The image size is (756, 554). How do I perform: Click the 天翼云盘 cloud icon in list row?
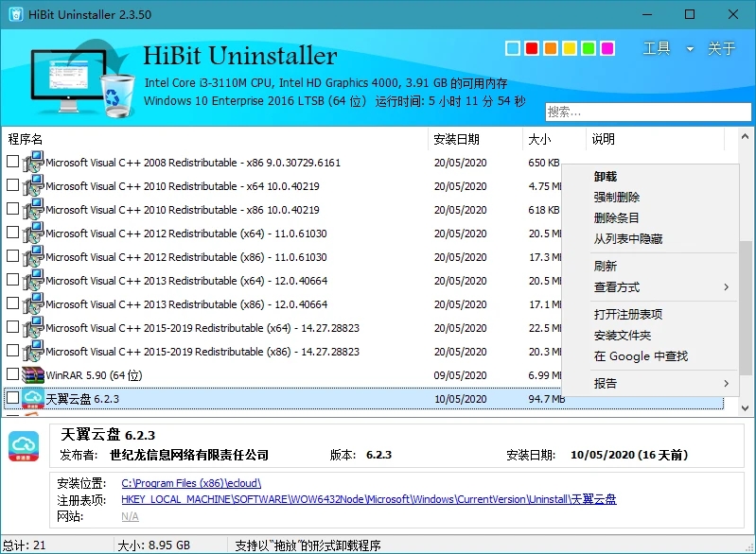(33, 398)
